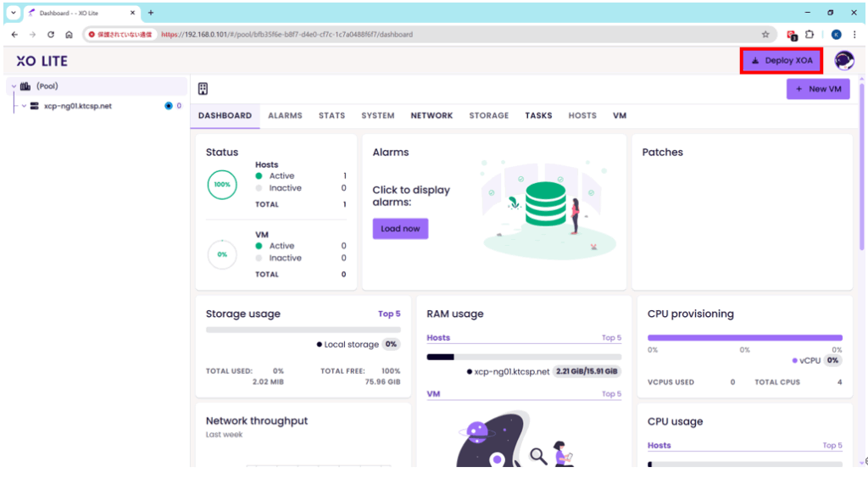868x478 pixels.
Task: Click the browser home icon
Action: (70, 35)
